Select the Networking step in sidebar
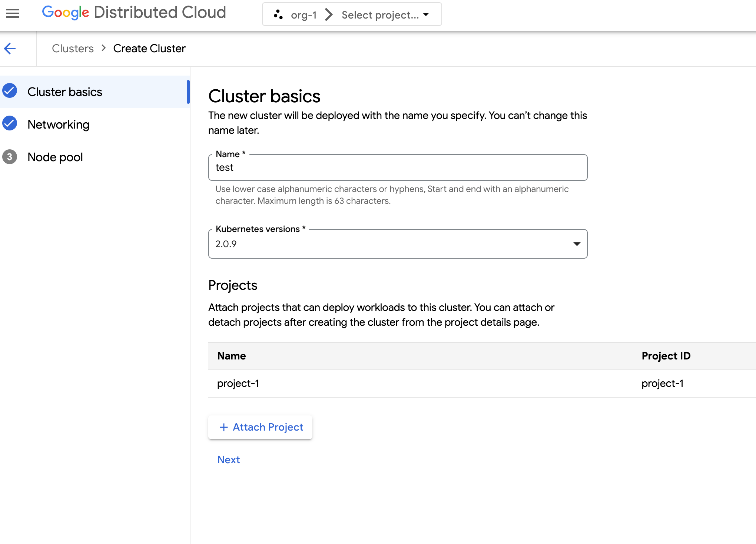 click(59, 125)
